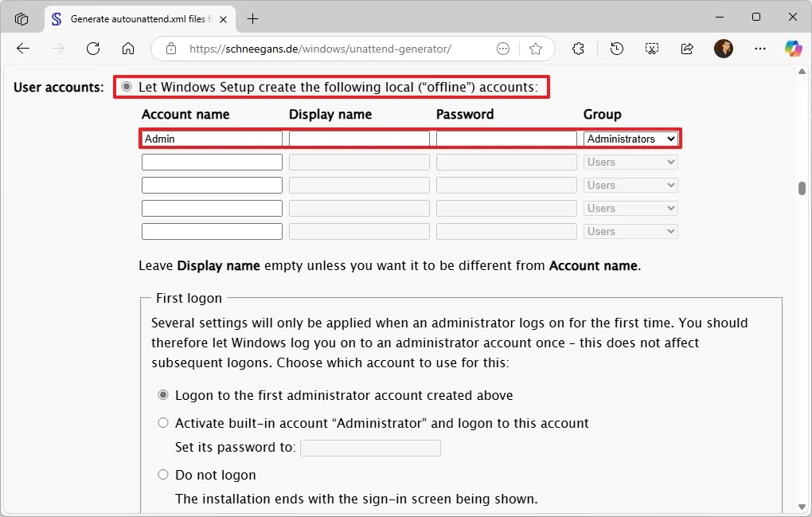Click the site information icon in address bar
Screen dimensions: 812x517
pyautogui.click(x=171, y=49)
